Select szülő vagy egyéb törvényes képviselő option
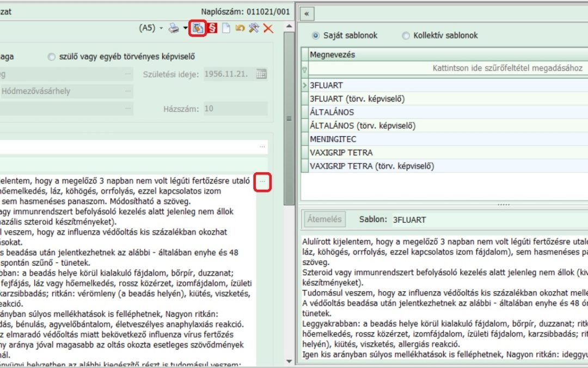Screen dimensions: 588x368 point(52,57)
